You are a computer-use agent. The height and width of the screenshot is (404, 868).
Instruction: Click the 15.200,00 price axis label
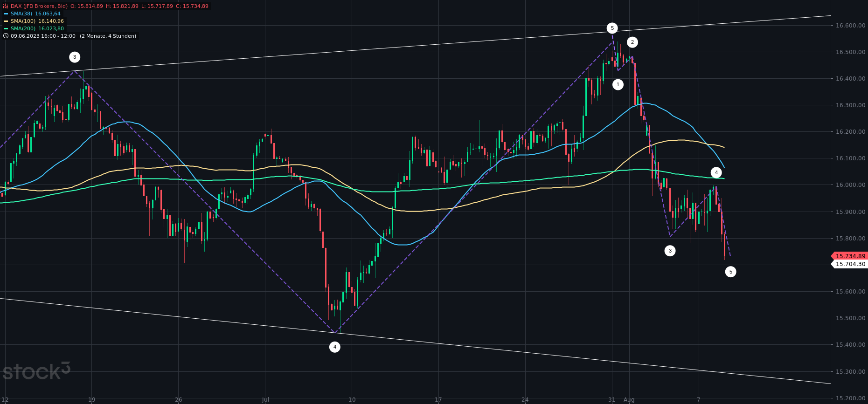(851, 398)
